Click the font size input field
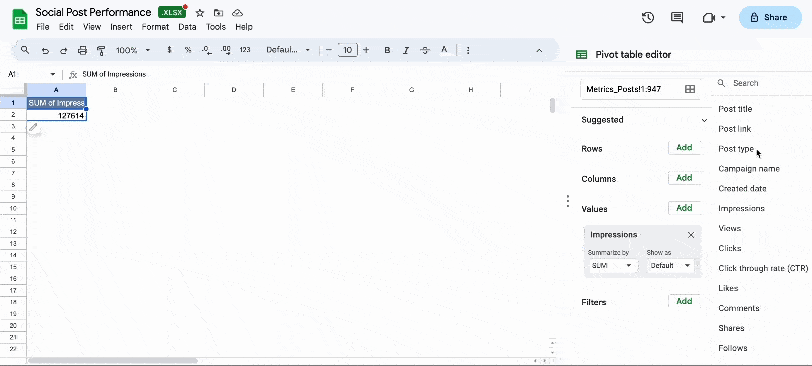This screenshot has width=812, height=366. (347, 50)
